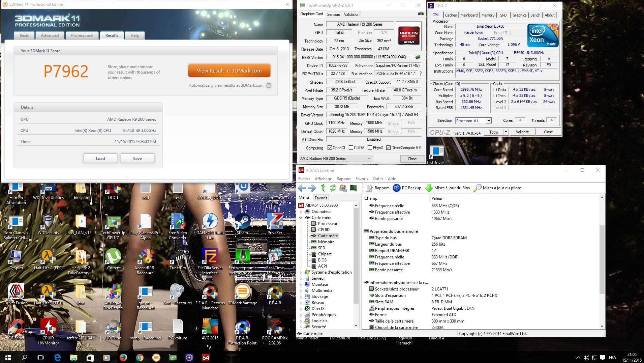Toggle CUDA checkbox in GPU-Z
This screenshot has height=363, width=644.
351,148
